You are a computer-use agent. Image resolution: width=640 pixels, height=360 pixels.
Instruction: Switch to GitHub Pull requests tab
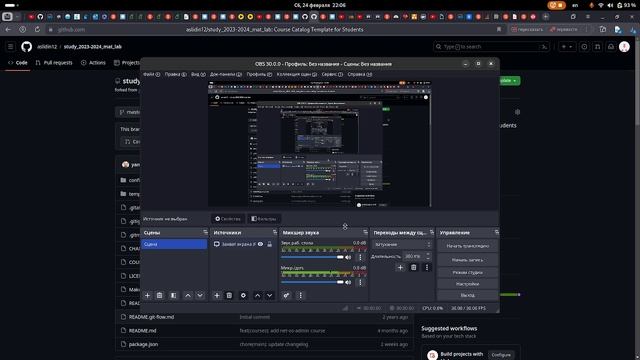pyautogui.click(x=54, y=63)
